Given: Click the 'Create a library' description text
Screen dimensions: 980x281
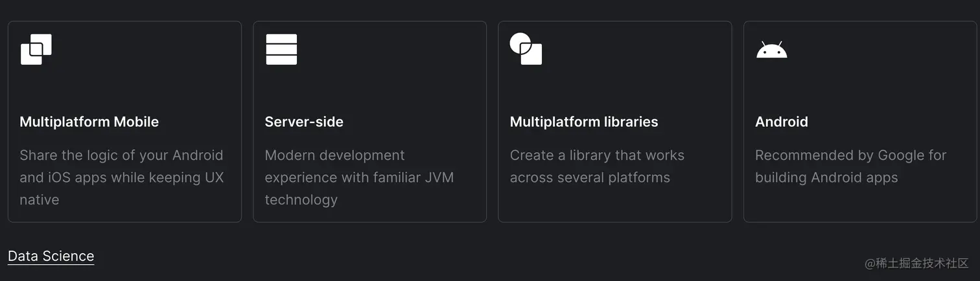Looking at the screenshot, I should coord(597,166).
